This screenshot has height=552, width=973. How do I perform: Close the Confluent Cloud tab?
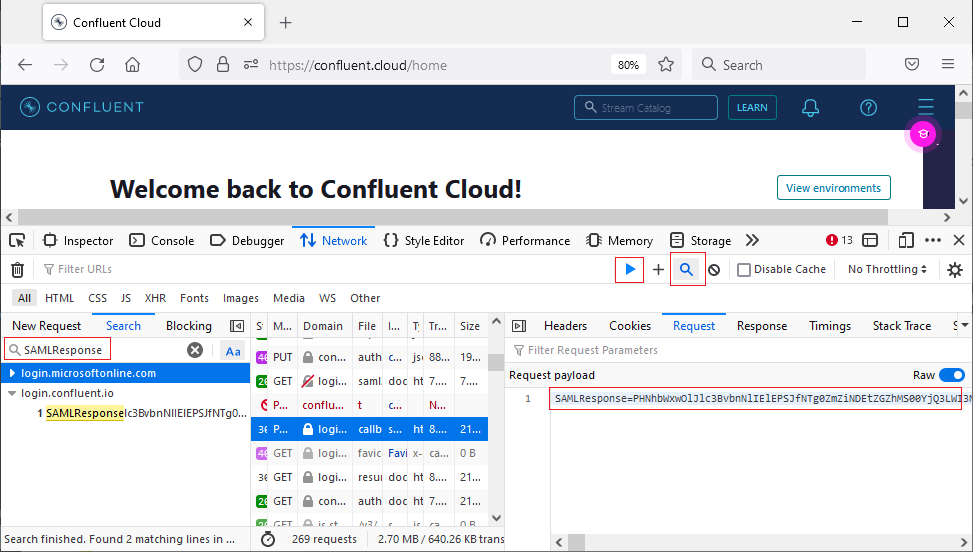[x=248, y=22]
